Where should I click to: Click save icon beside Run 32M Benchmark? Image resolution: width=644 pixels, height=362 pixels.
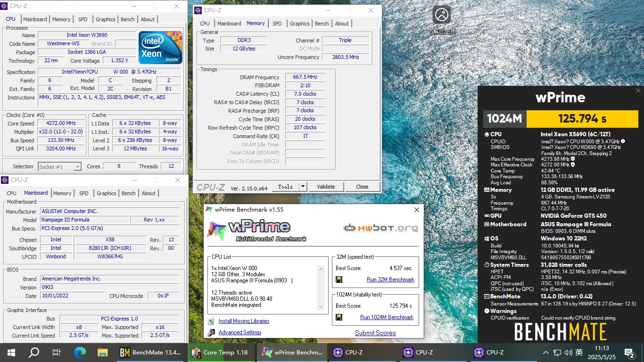pyautogui.click(x=339, y=280)
